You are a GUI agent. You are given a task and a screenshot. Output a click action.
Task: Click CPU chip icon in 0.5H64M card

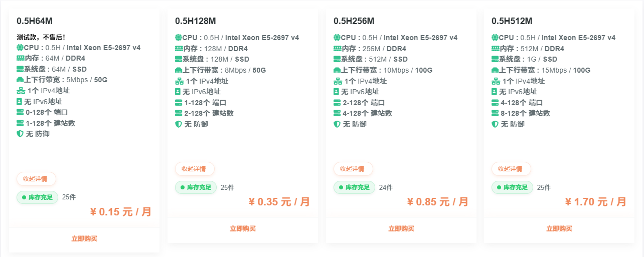tap(20, 48)
